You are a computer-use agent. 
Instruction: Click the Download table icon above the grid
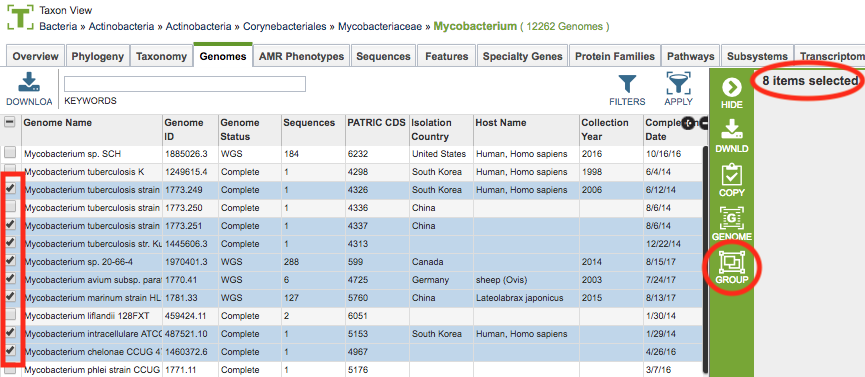(x=29, y=82)
